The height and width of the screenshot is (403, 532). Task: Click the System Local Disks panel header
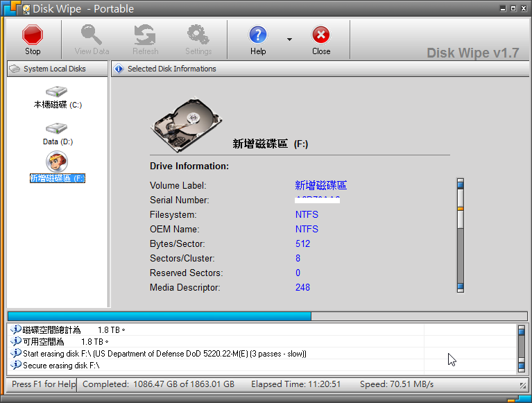pyautogui.click(x=54, y=69)
